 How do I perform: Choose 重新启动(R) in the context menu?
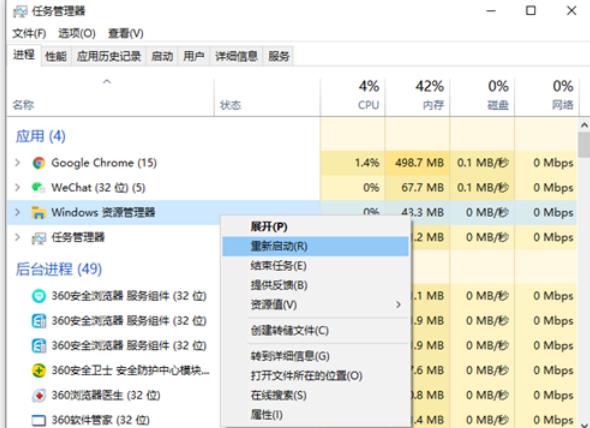pos(315,246)
